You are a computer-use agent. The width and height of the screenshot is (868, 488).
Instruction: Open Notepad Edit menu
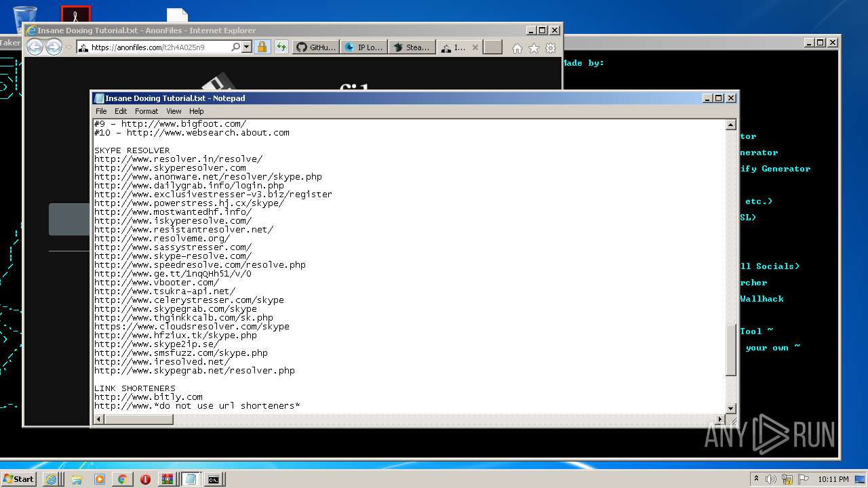(x=121, y=111)
